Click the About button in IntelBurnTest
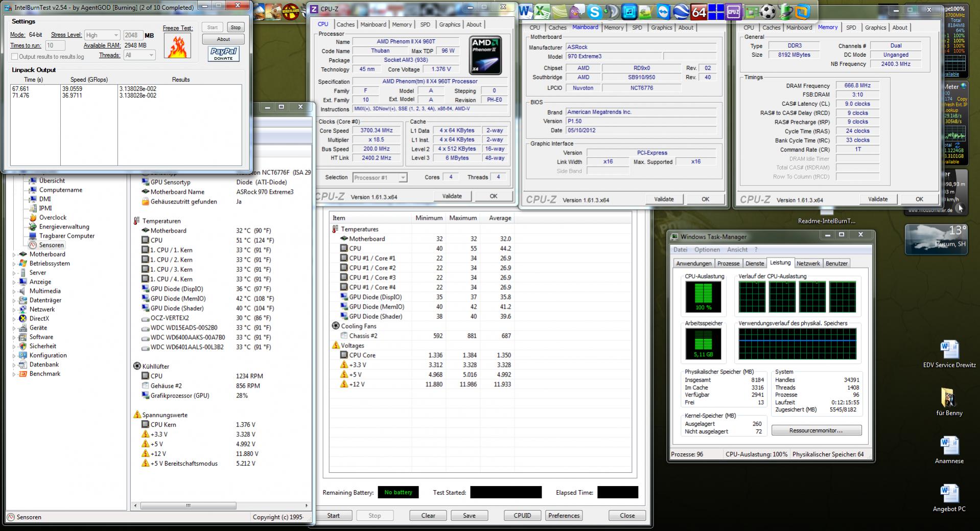Viewport: 980px width, 531px height. [x=223, y=39]
